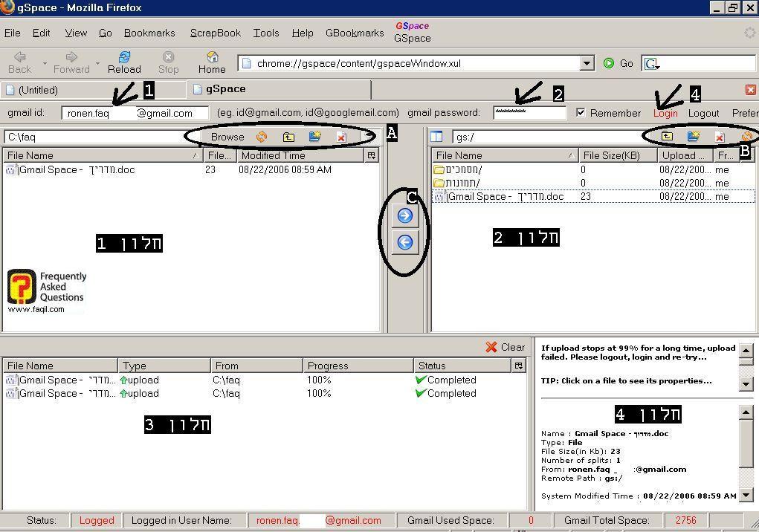Click the search engine icon in search box

(x=651, y=63)
